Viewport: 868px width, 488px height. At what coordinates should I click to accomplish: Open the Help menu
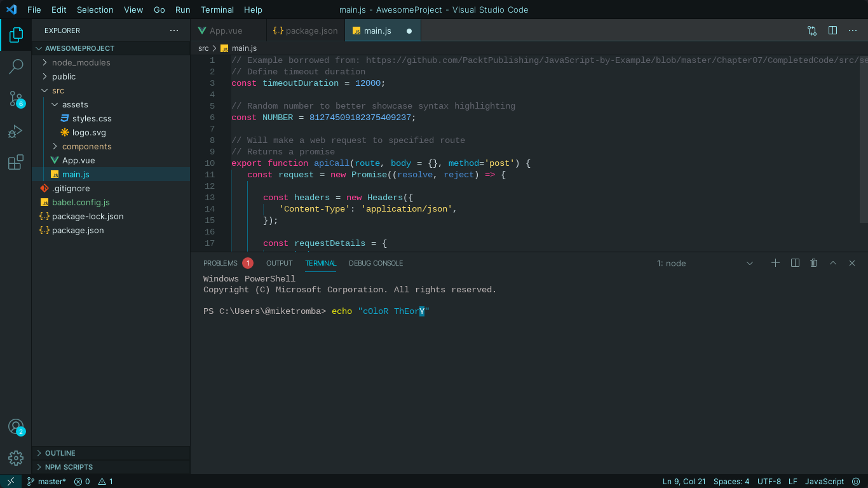(253, 10)
